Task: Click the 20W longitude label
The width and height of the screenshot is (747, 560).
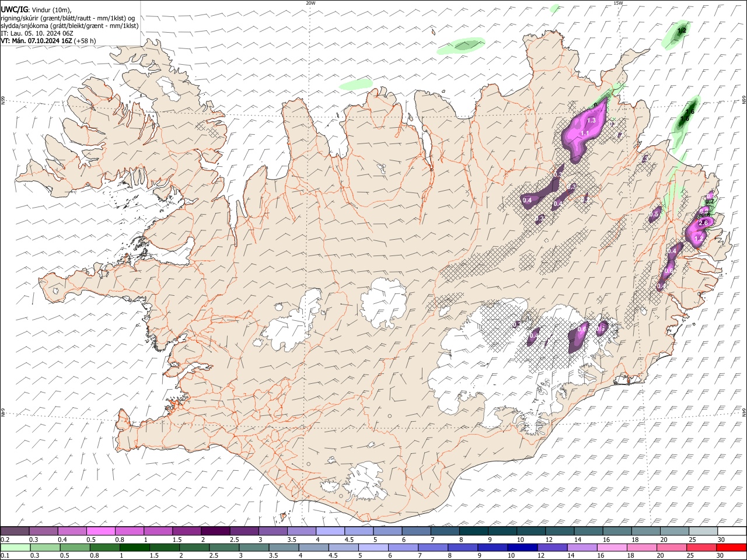Action: coord(310,3)
